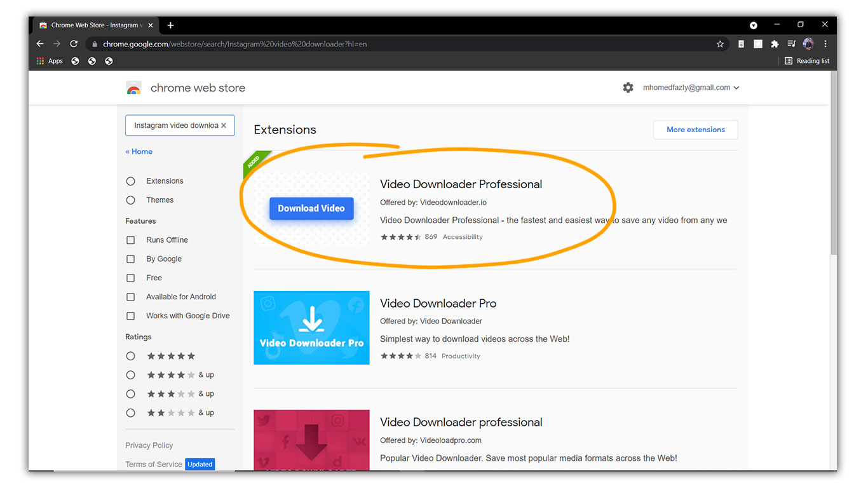The image size is (868, 488).
Task: Click the Productivity category label
Action: [461, 356]
